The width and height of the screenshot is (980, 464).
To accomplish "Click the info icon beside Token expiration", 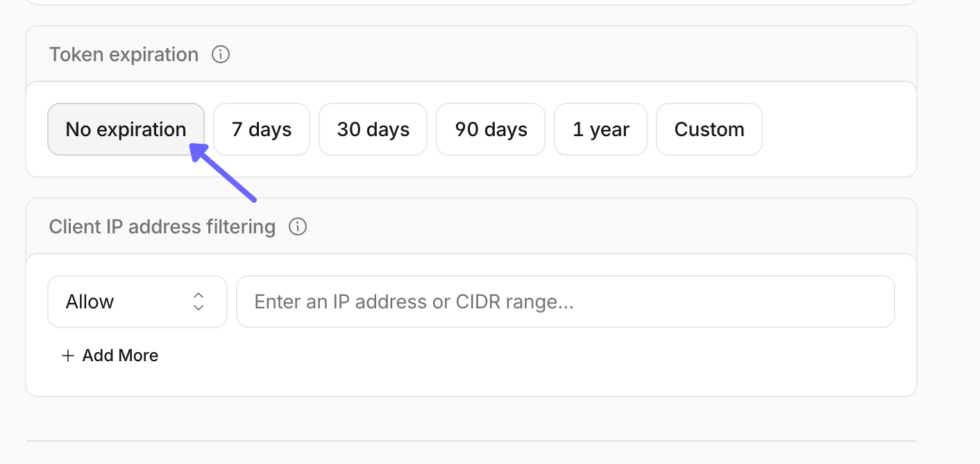I will pos(221,54).
